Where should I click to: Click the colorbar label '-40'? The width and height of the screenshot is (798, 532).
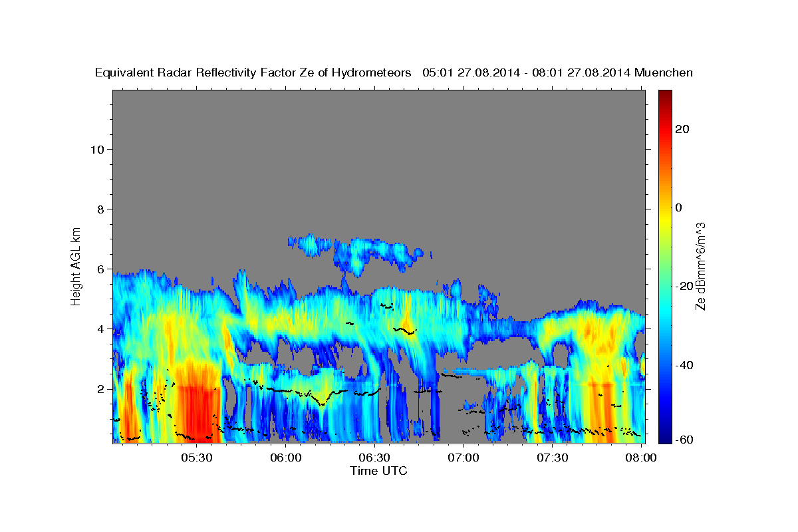pyautogui.click(x=684, y=365)
